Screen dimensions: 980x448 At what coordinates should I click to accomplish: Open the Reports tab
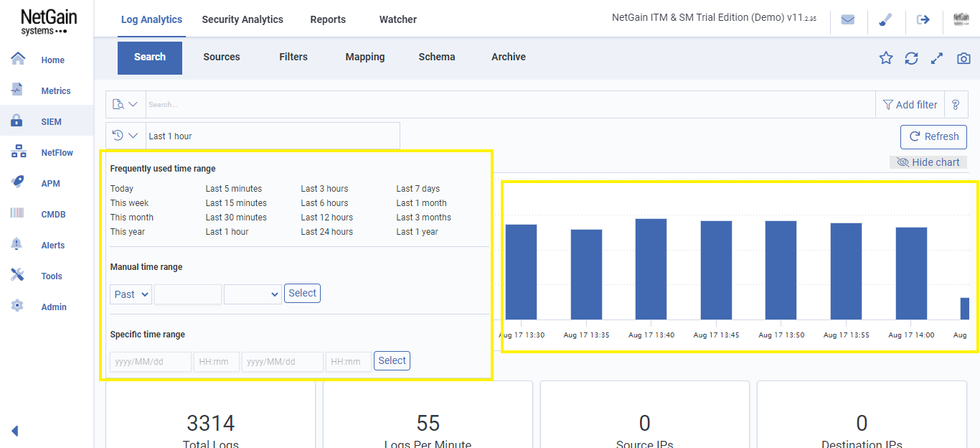328,19
